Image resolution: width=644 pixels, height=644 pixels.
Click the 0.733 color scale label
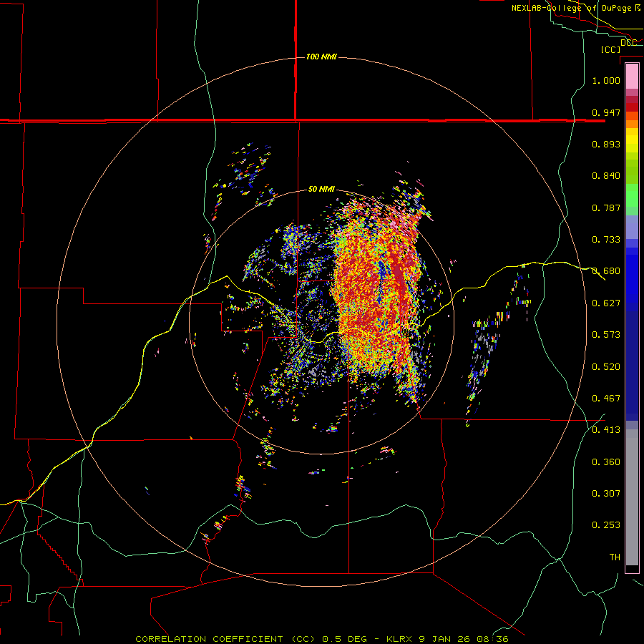pos(606,240)
